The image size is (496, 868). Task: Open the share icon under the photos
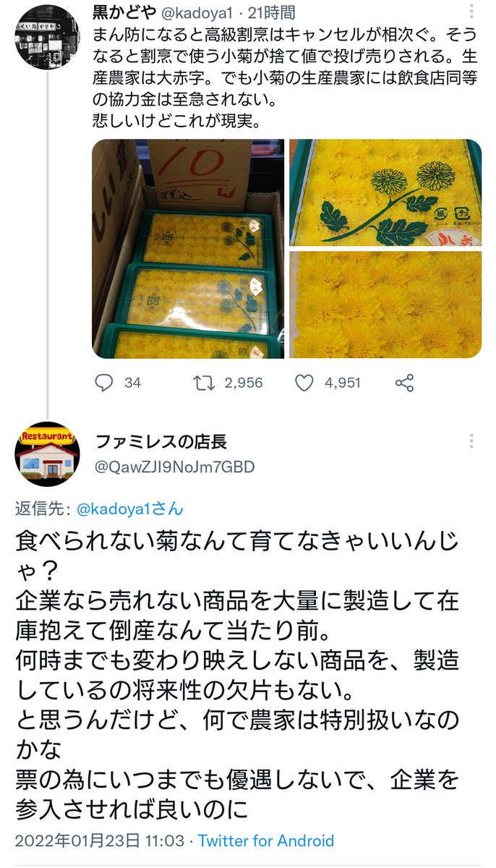[404, 383]
